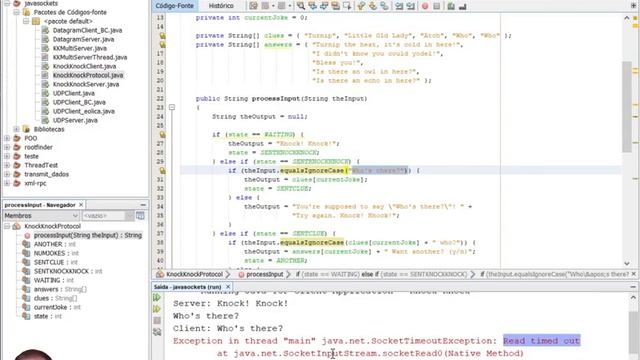Close the processInput Navegador tab

click(81, 205)
